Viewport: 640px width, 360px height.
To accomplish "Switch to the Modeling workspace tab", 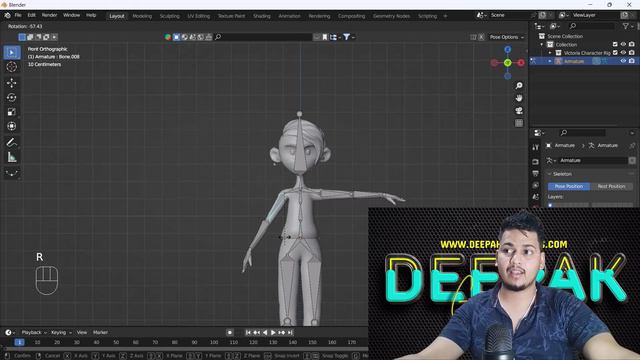I will coord(142,16).
